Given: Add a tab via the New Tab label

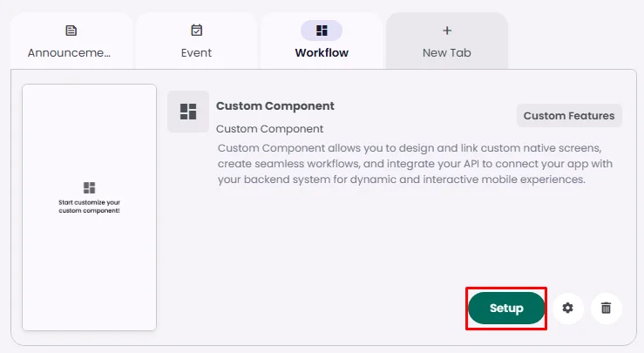Looking at the screenshot, I should 447,52.
